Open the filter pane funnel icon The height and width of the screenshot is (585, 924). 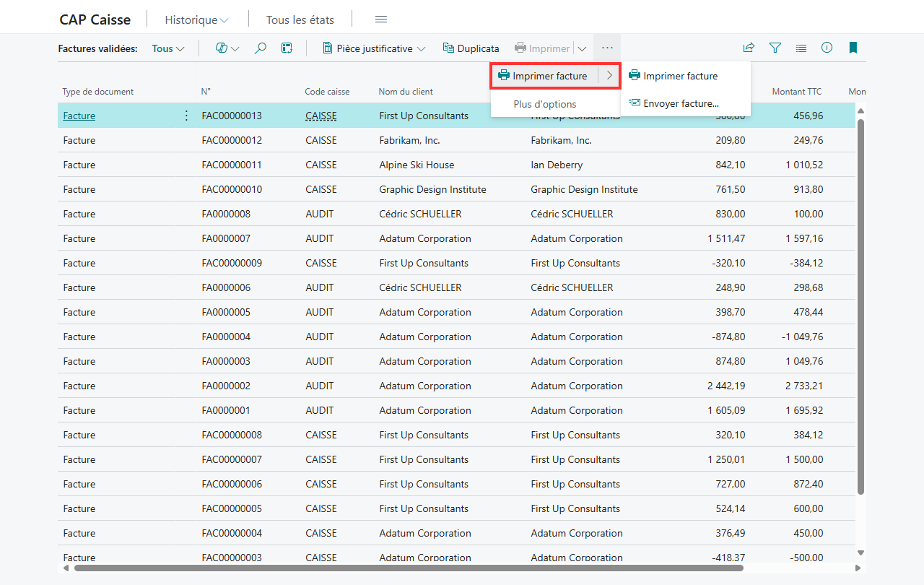775,48
